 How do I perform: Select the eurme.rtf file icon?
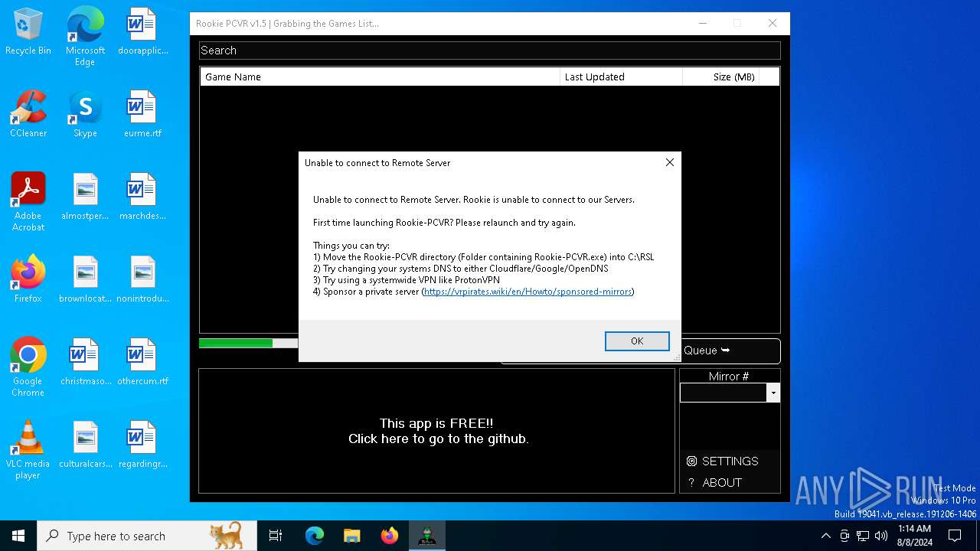click(x=142, y=115)
